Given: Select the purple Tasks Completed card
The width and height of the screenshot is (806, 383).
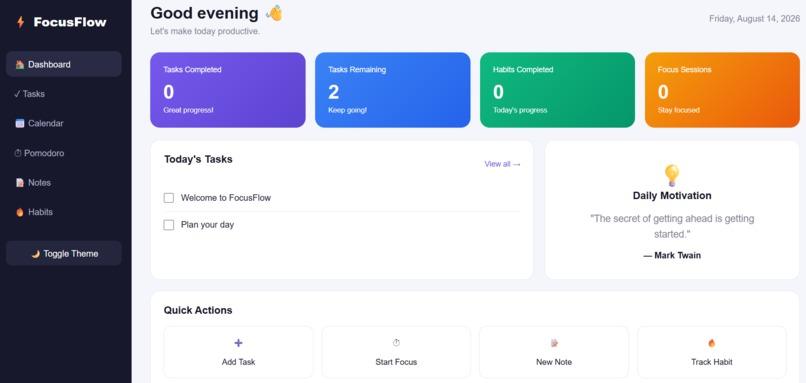Looking at the screenshot, I should pos(228,90).
